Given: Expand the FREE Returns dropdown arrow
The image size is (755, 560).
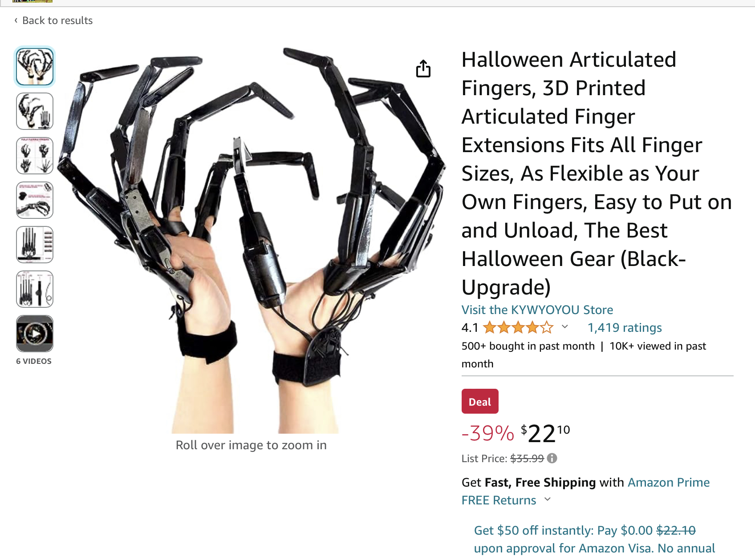Looking at the screenshot, I should [548, 500].
